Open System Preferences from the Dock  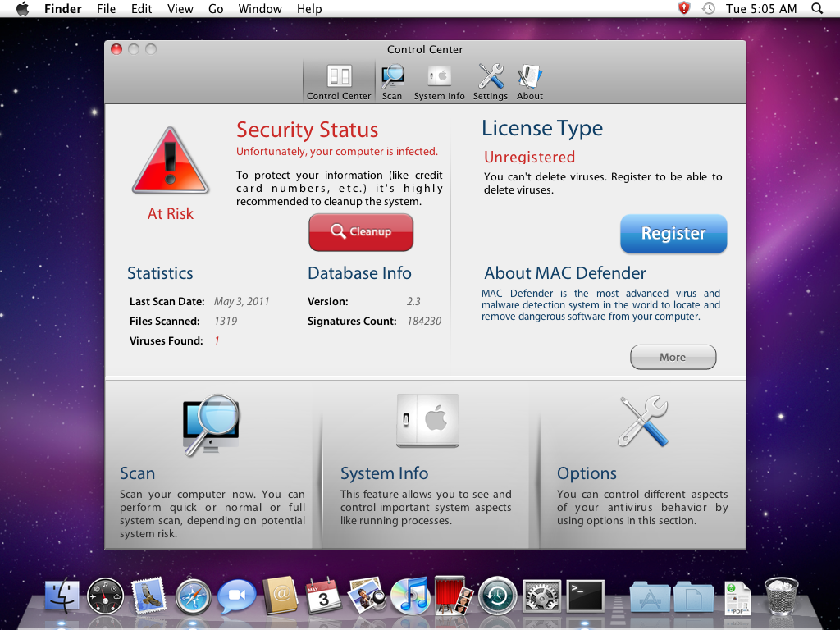pos(541,596)
